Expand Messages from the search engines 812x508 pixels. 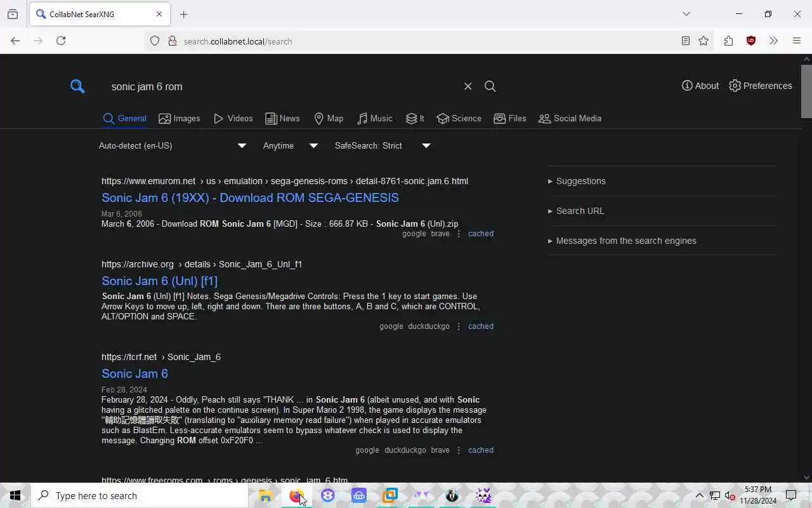point(662,241)
